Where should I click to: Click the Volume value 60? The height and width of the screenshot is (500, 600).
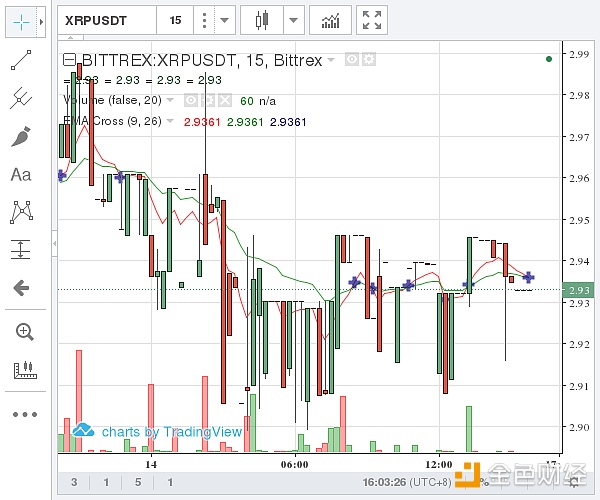click(247, 101)
